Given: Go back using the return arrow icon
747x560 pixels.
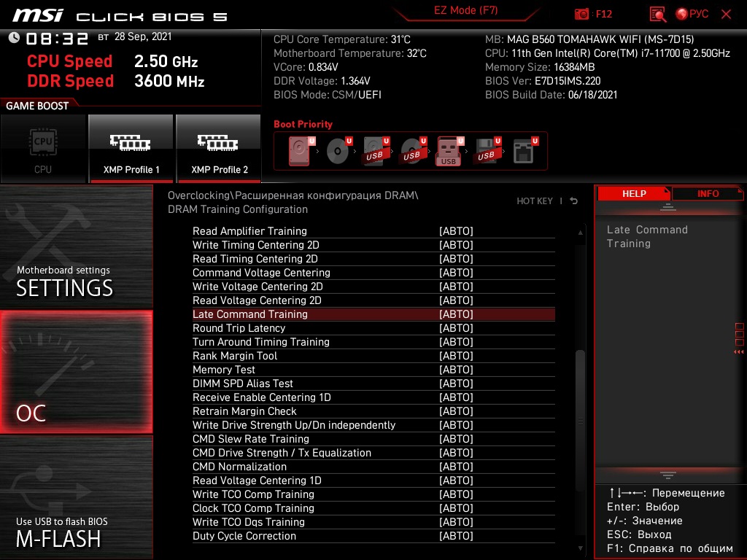Looking at the screenshot, I should (x=574, y=201).
